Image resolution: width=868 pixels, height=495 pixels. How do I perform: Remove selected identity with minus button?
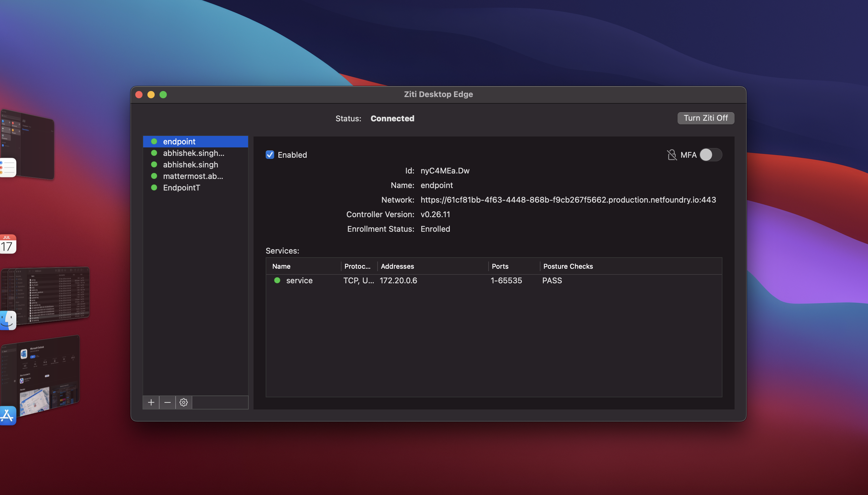point(167,402)
